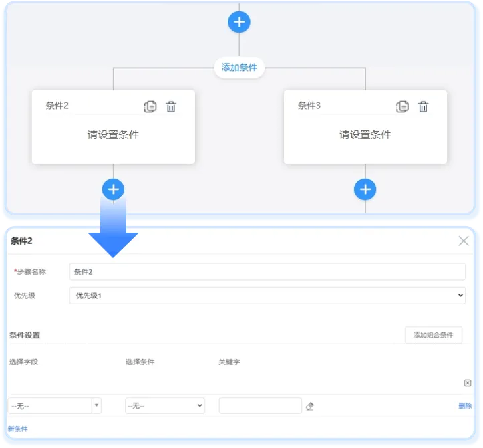Add a step below 条件2
The width and height of the screenshot is (483, 448).
click(113, 189)
